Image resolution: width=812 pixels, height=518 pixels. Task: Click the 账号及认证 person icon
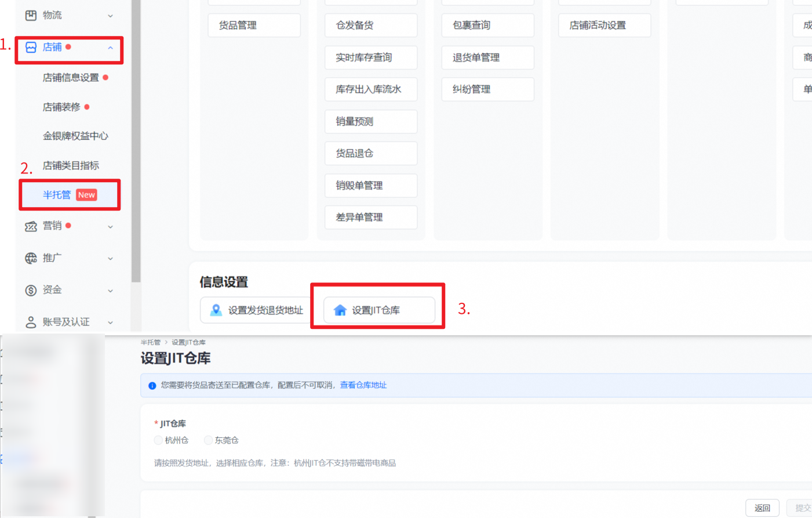(x=31, y=322)
